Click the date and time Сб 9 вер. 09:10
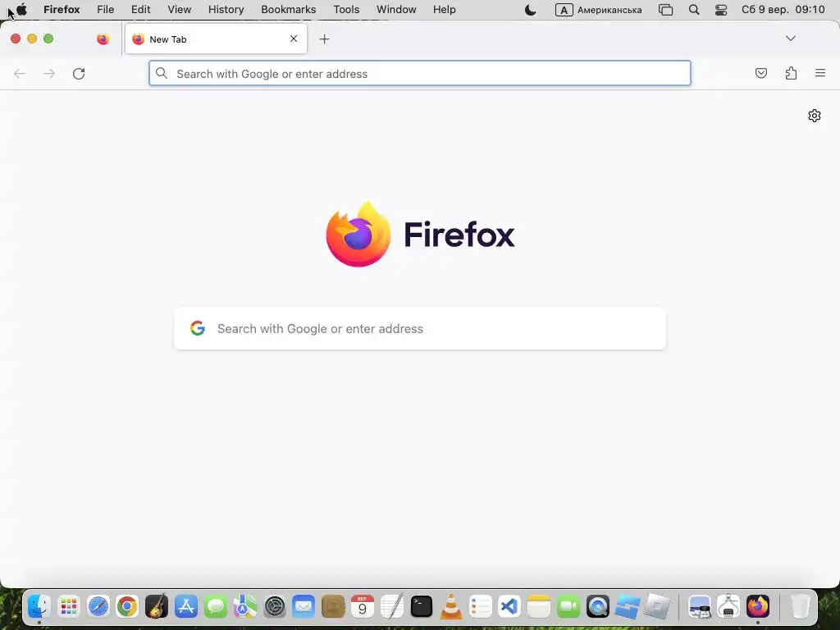Screen dimensions: 840x630 pos(783,10)
